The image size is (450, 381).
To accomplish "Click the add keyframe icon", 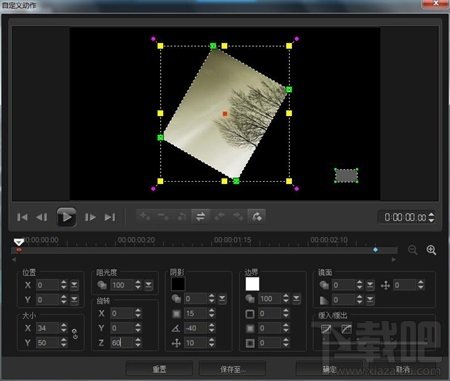I will pyautogui.click(x=145, y=217).
